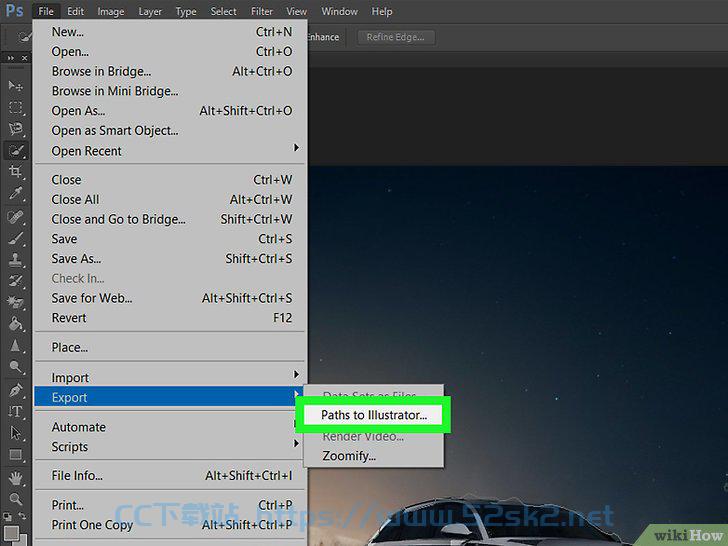This screenshot has height=546, width=728.
Task: Choose Zoomify from Export submenu
Action: pos(373,456)
